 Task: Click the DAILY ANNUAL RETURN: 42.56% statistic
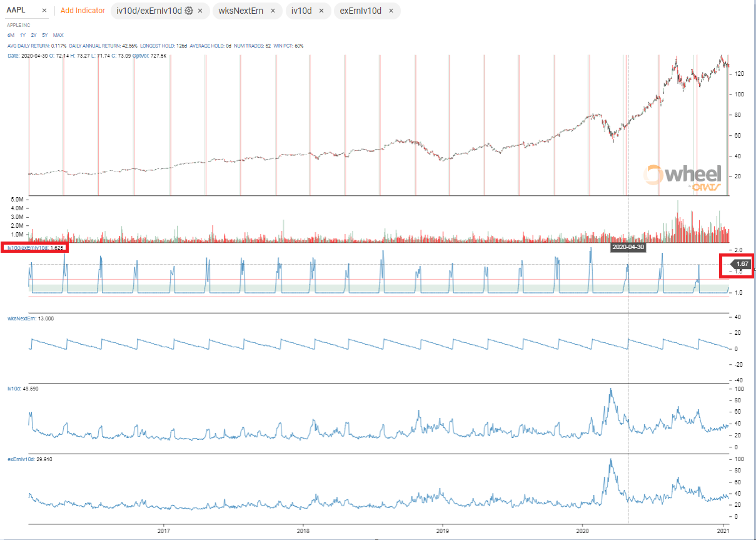[x=104, y=46]
